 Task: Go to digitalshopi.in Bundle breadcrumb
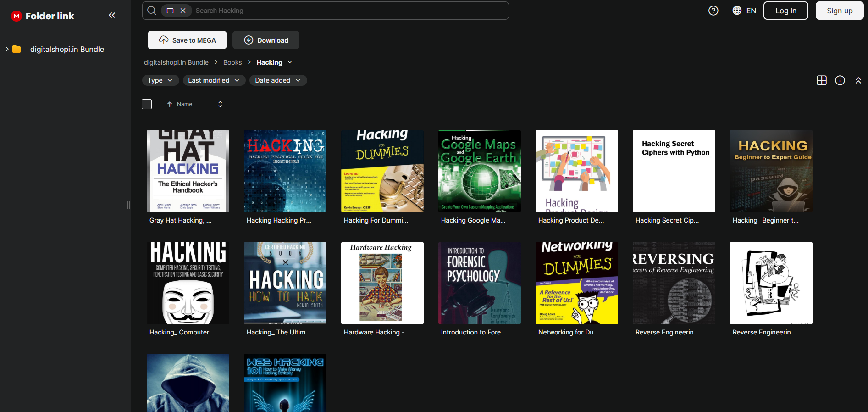tap(176, 62)
